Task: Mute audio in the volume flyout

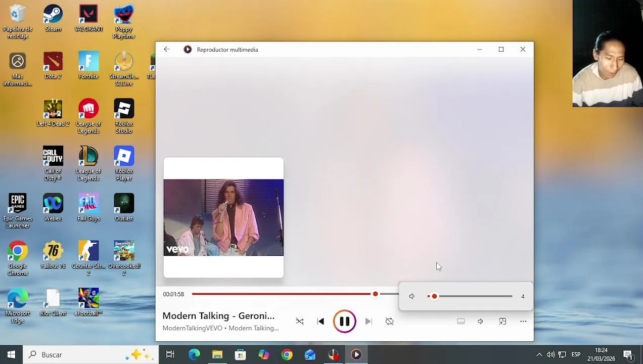Action: point(411,296)
